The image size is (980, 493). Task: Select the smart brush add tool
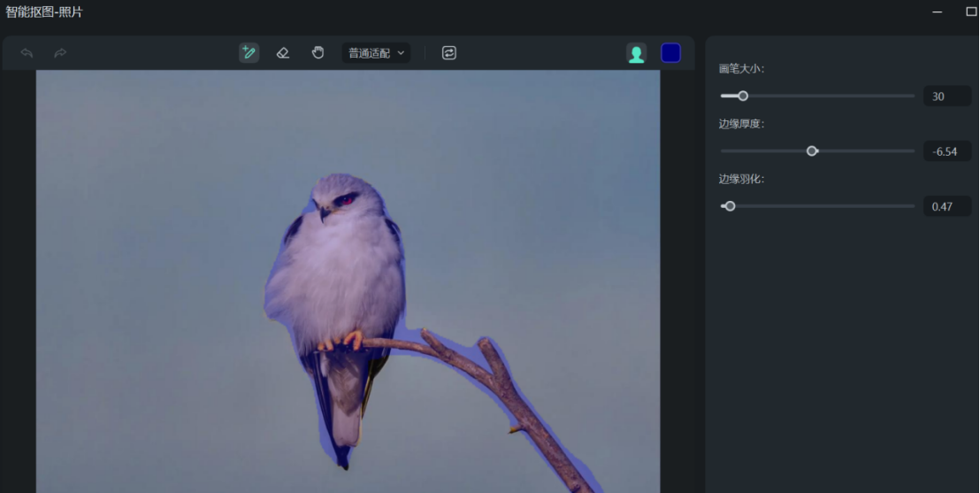point(249,53)
